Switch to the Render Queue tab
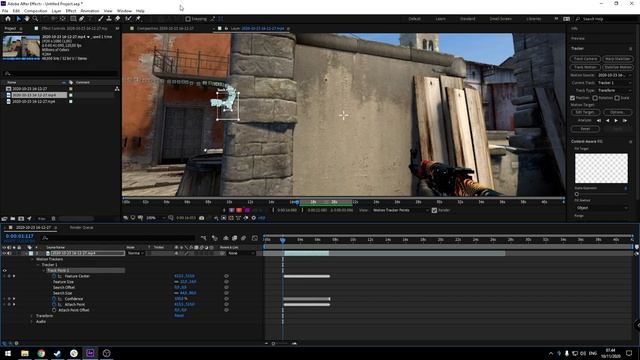The image size is (640, 360). coord(82,228)
